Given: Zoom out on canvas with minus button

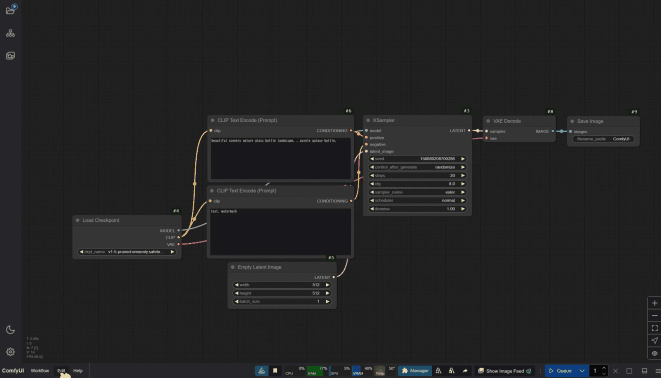Looking at the screenshot, I should (x=654, y=316).
